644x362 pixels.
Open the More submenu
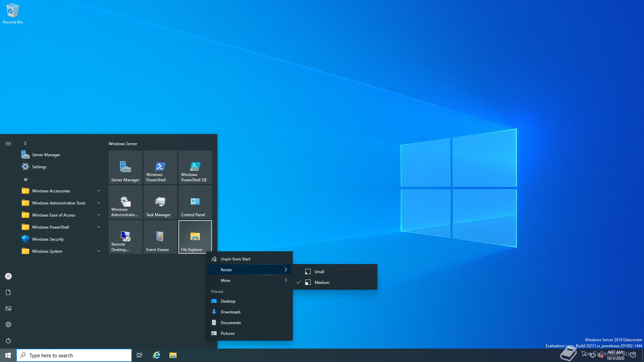point(249,280)
